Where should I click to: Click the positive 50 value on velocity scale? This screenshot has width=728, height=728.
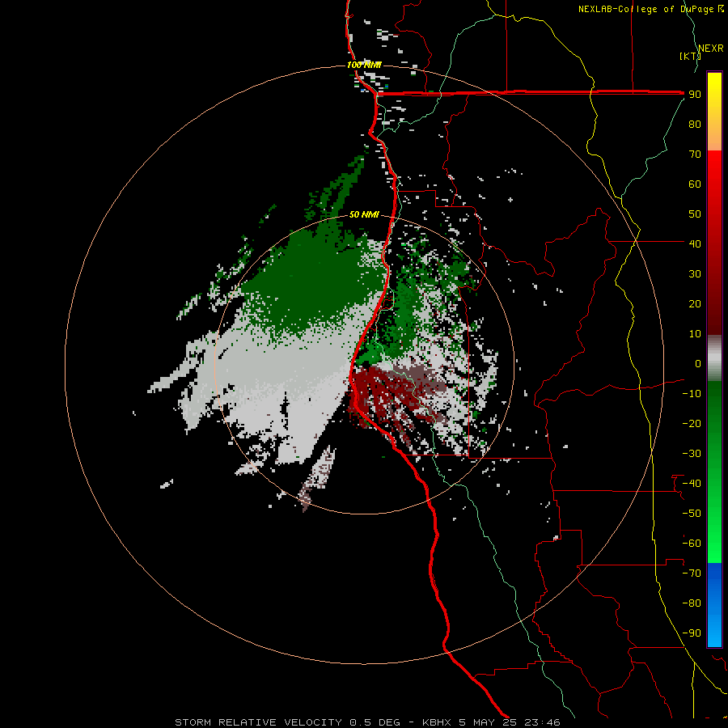[695, 214]
